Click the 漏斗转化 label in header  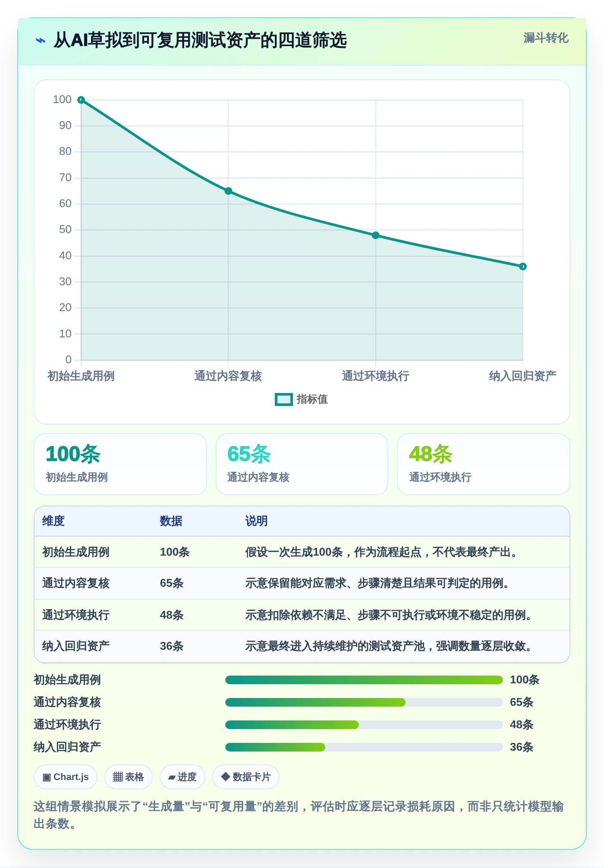[x=546, y=38]
